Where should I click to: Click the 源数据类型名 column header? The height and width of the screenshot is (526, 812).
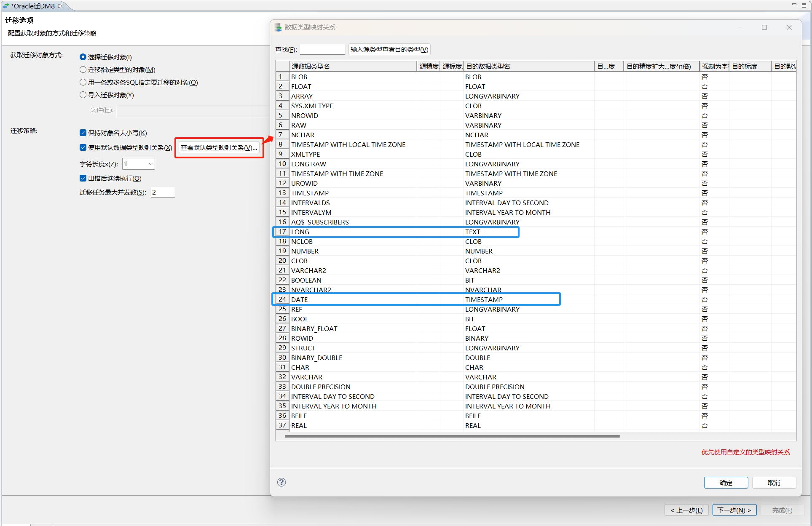click(352, 66)
